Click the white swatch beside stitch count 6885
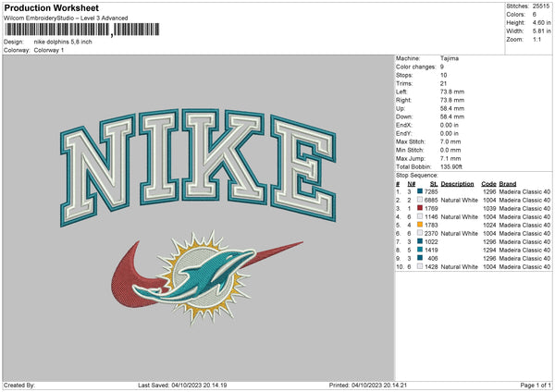This screenshot has width=555, height=392. pyautogui.click(x=420, y=200)
